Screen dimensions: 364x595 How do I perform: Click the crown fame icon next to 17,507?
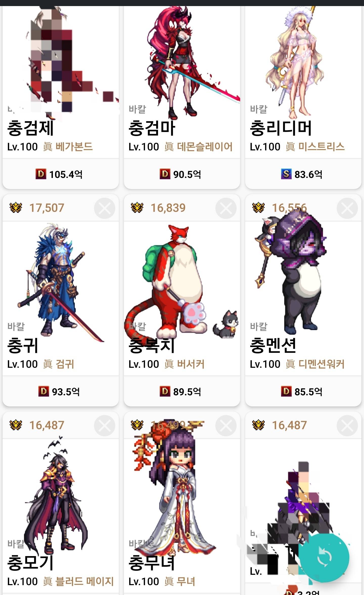(x=16, y=208)
